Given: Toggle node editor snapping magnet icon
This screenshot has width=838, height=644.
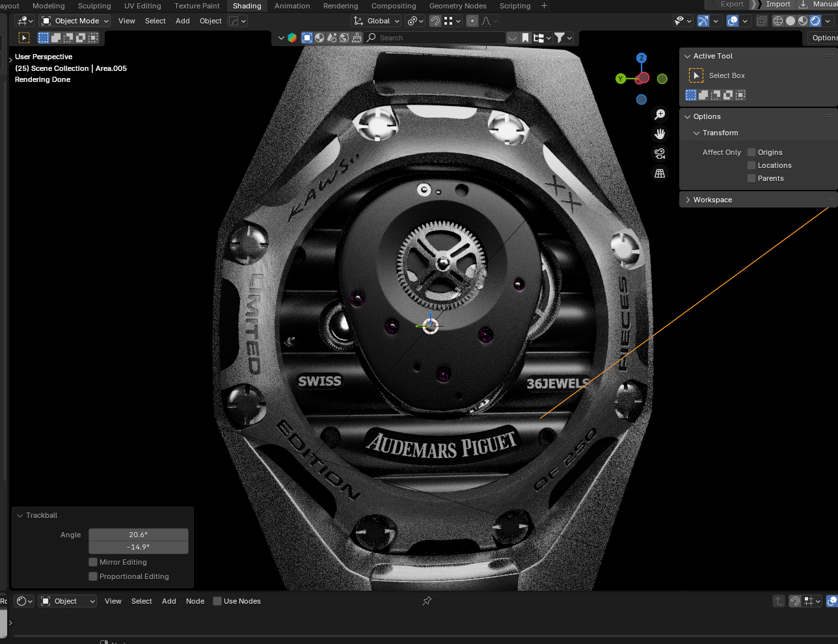Looking at the screenshot, I should 795,601.
